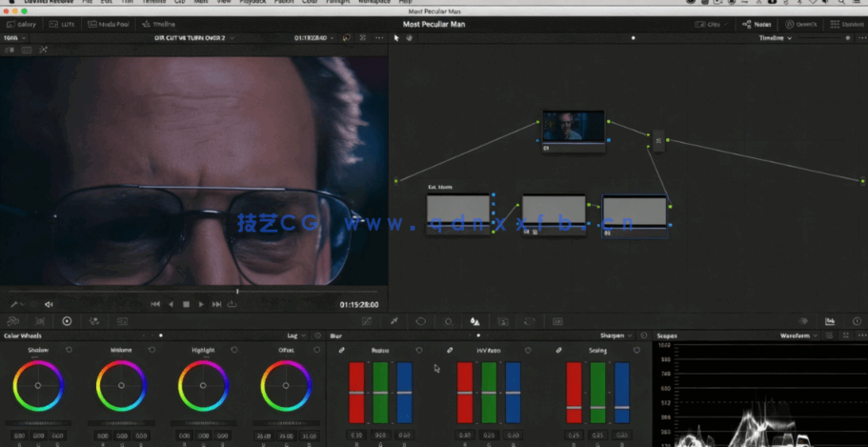Select the Color Wheels palette icon
Screen dimensions: 868x447
coord(67,321)
